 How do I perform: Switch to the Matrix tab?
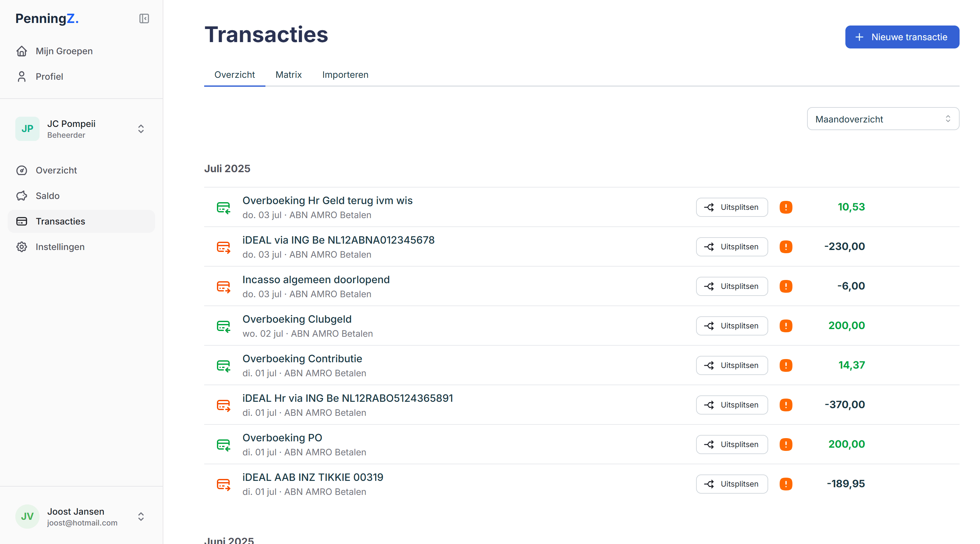coord(288,75)
